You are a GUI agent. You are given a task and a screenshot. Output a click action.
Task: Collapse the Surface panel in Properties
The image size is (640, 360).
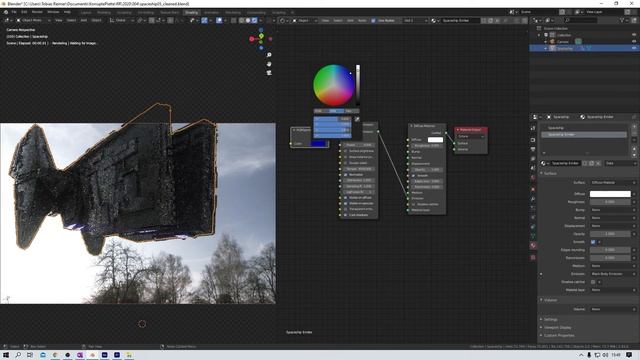coord(549,173)
